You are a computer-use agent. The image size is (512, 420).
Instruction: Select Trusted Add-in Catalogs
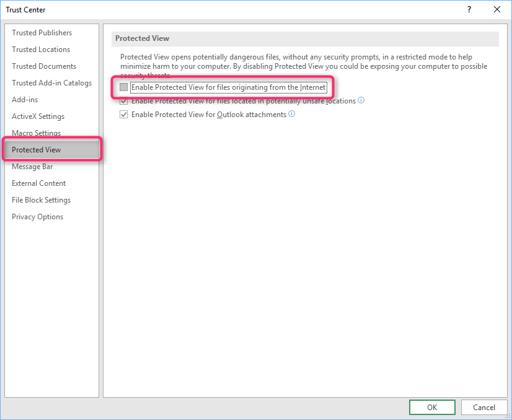51,83
